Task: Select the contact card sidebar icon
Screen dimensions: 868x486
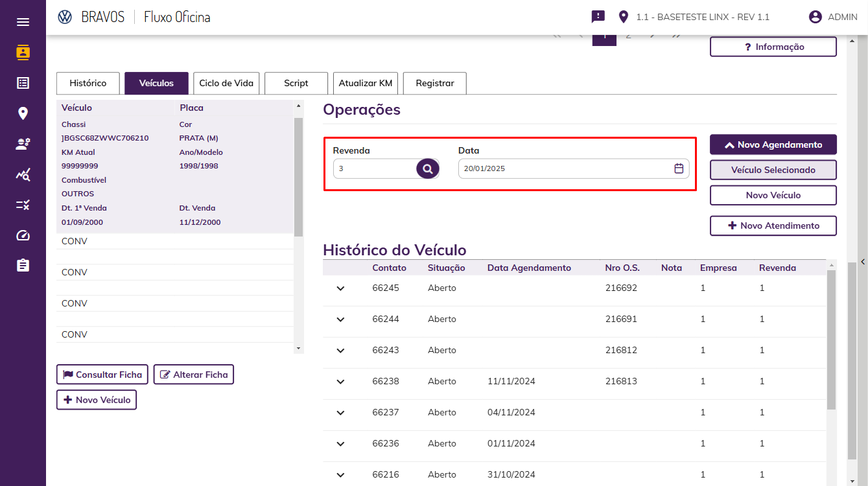Action: (x=23, y=52)
